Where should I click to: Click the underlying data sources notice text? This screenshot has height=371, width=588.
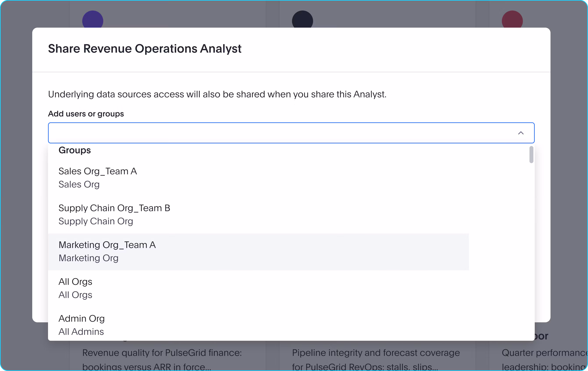point(217,94)
